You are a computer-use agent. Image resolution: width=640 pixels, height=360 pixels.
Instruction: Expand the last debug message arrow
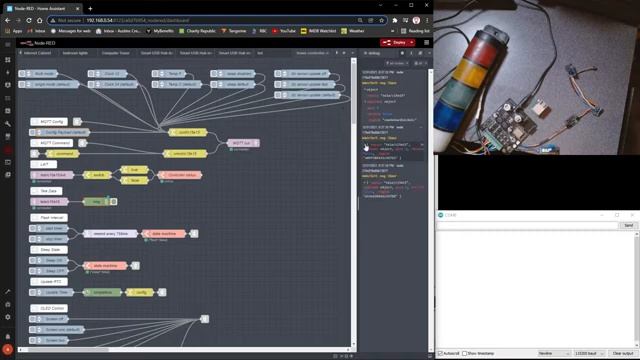(364, 183)
